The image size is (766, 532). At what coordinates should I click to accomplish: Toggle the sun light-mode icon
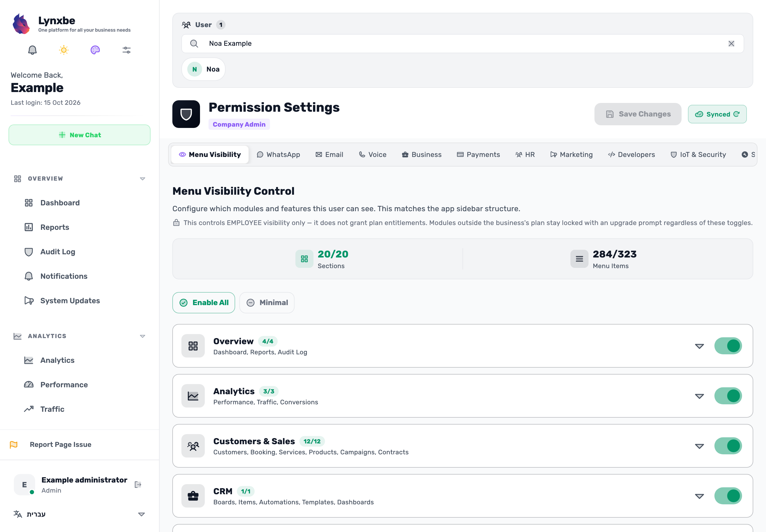click(x=64, y=50)
